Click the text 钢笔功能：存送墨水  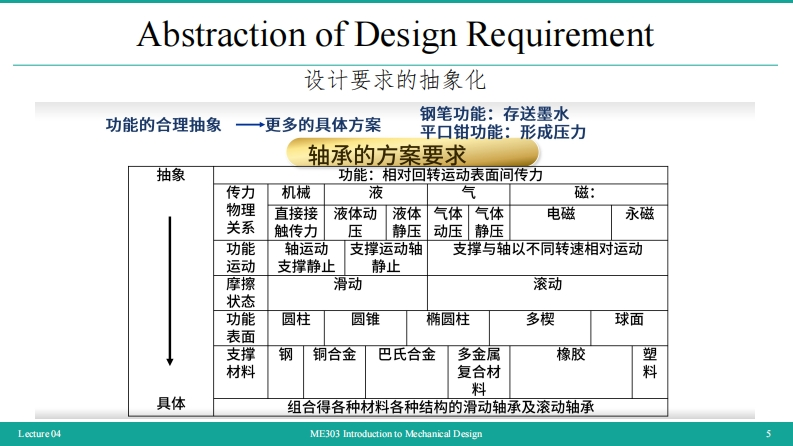click(x=501, y=114)
